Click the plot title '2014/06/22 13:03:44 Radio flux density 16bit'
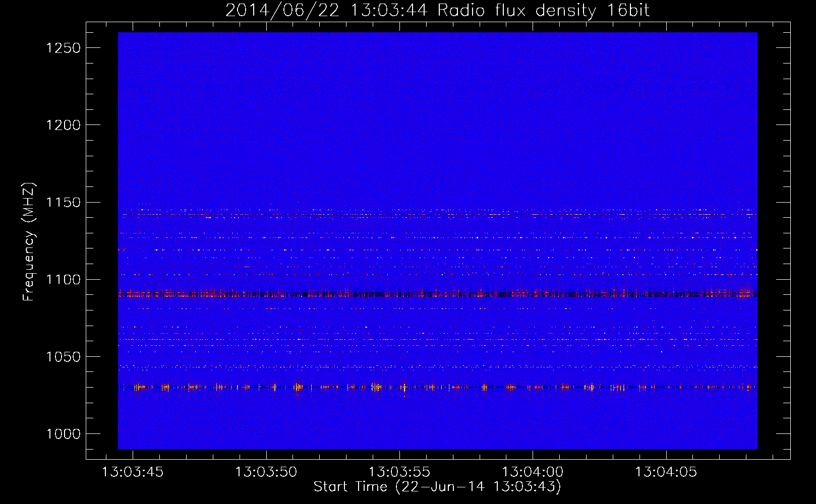816x504 pixels. point(437,11)
